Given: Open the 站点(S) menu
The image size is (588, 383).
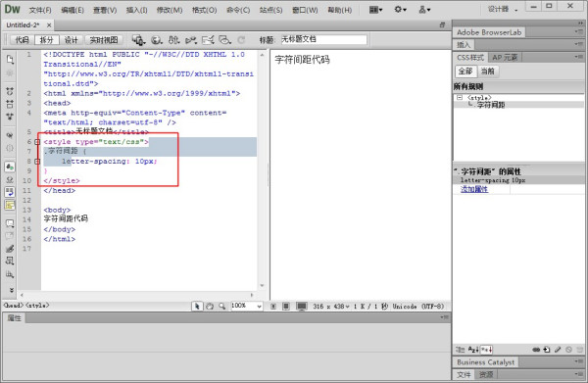Looking at the screenshot, I should 270,10.
